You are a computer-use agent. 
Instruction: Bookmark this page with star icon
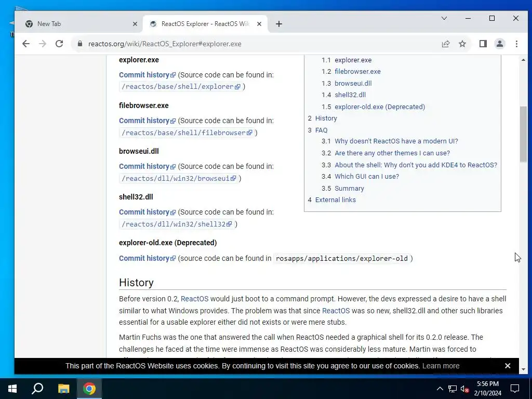[x=462, y=44]
